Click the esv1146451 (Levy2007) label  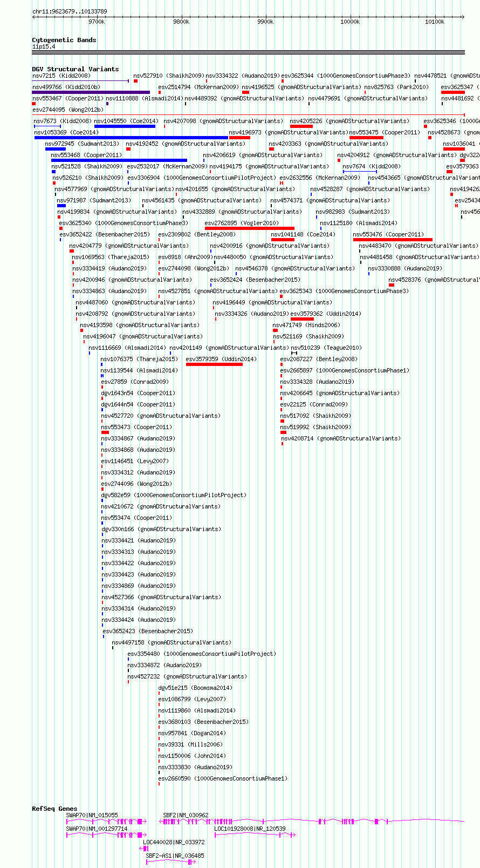(x=135, y=461)
